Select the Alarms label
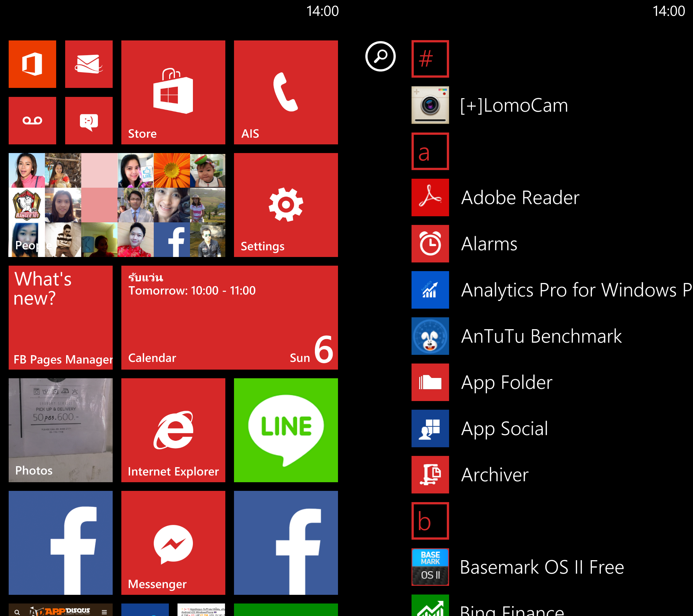Viewport: 693px width, 616px height. click(489, 244)
